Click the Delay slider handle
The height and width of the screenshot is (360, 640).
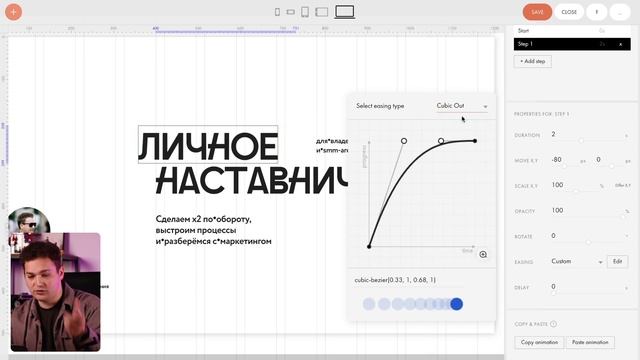[553, 293]
